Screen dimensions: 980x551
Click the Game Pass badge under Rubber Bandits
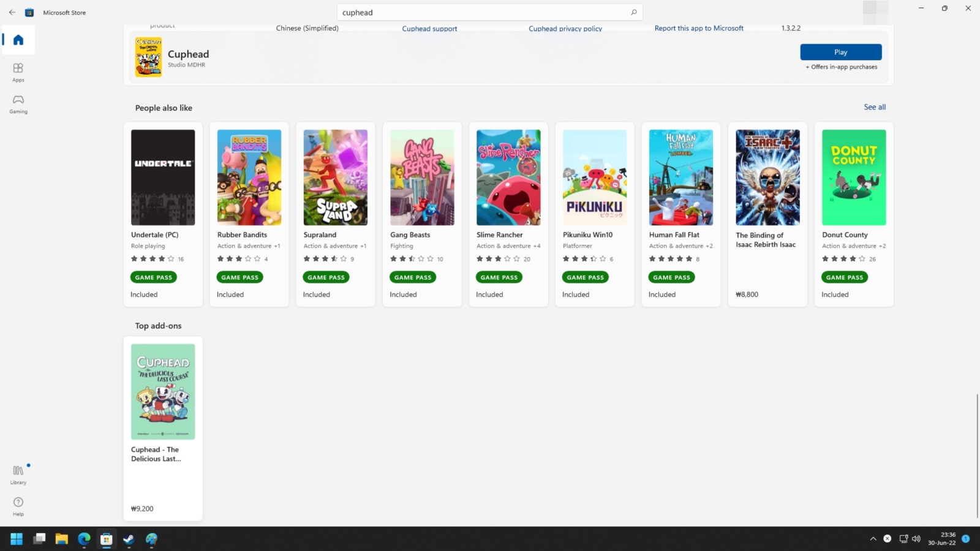click(x=240, y=277)
